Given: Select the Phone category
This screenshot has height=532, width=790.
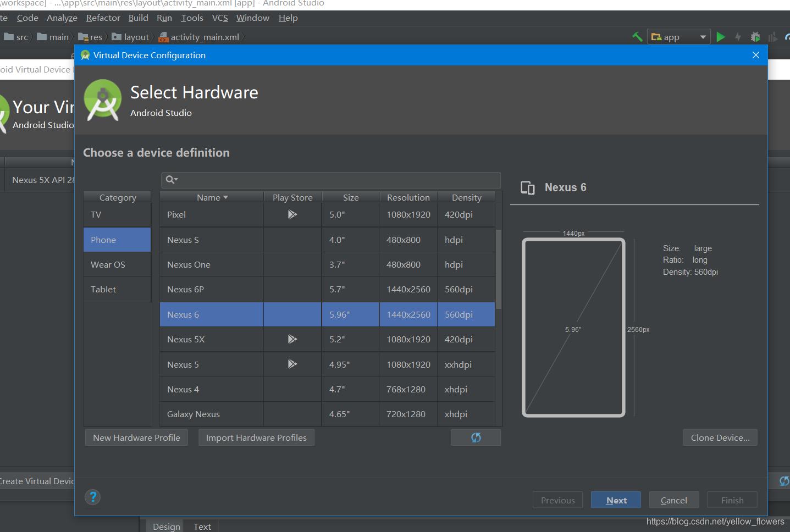Looking at the screenshot, I should [x=117, y=240].
